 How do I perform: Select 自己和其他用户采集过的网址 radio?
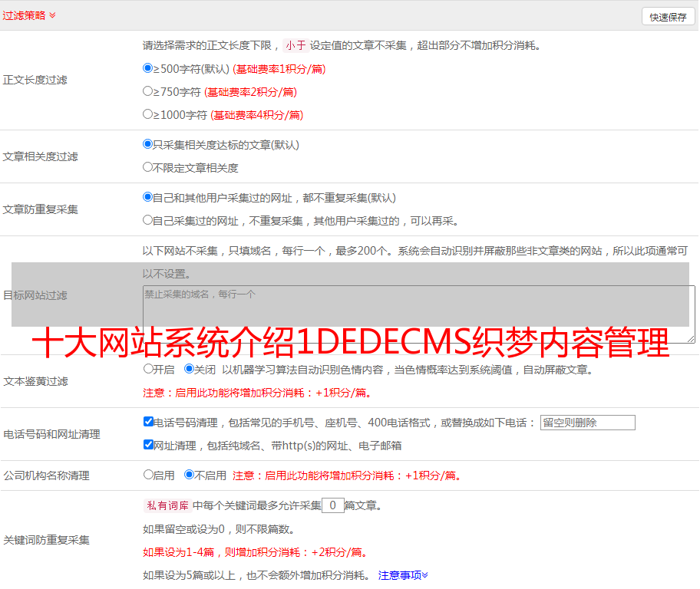tap(148, 197)
